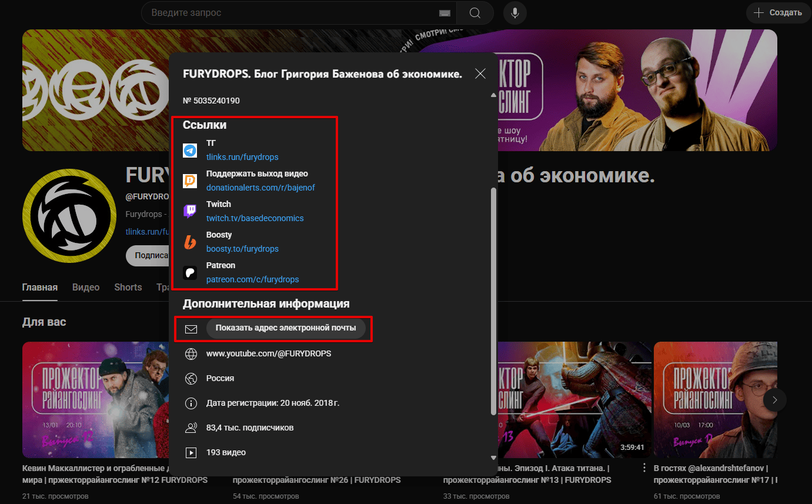Click the Telegram icon in links list

coord(190,150)
